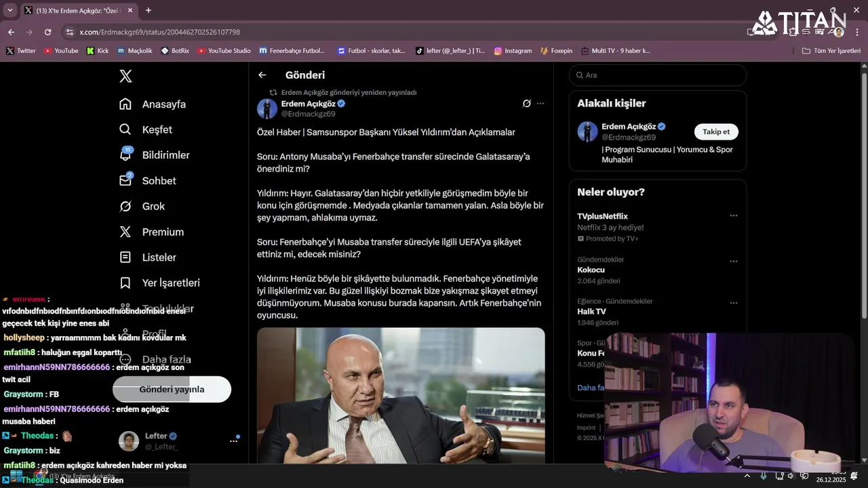Screen dimensions: 868x488
Task: Go to Anasayfa in sidebar
Action: (153, 104)
